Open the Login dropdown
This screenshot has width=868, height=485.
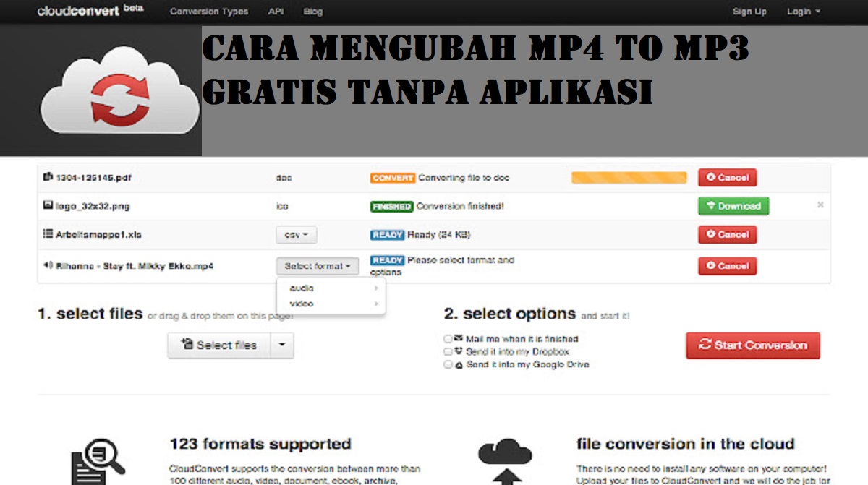[x=804, y=12]
